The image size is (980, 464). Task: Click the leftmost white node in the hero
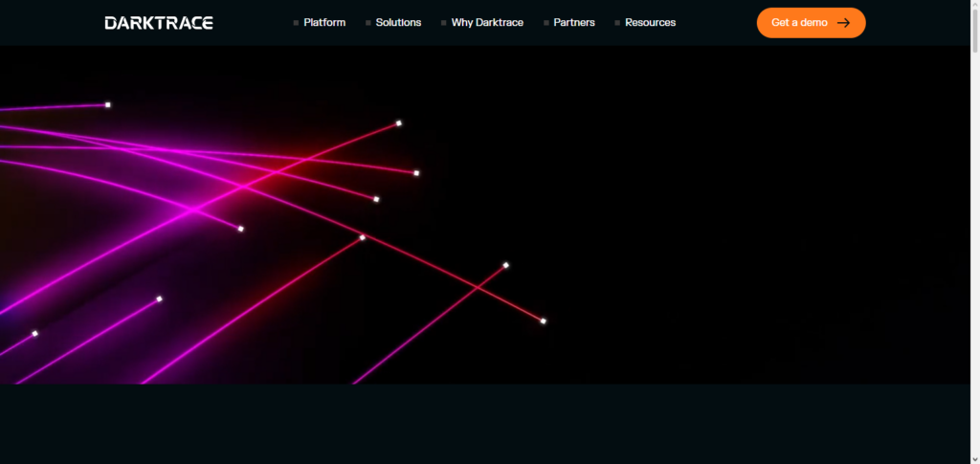(34, 333)
